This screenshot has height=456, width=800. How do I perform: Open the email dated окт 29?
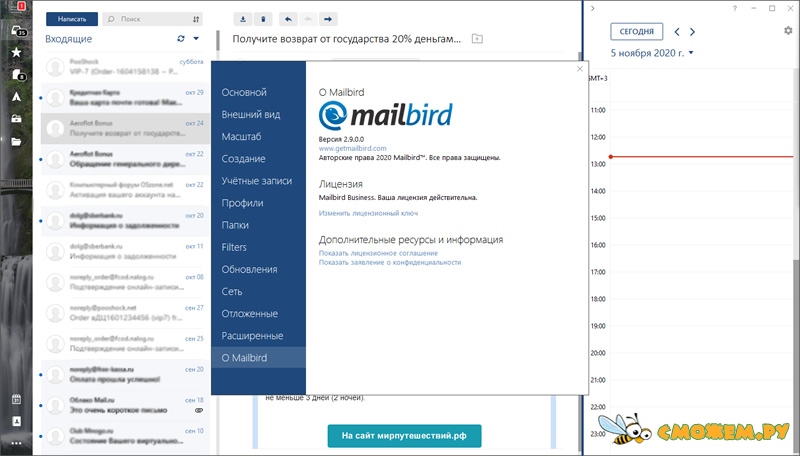(x=125, y=97)
